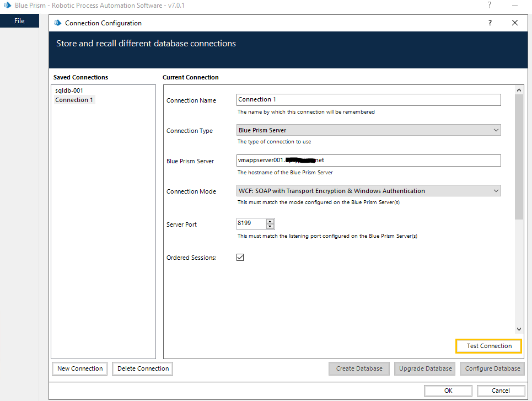The image size is (532, 401).
Task: Click the Server Port number field
Action: (251, 223)
